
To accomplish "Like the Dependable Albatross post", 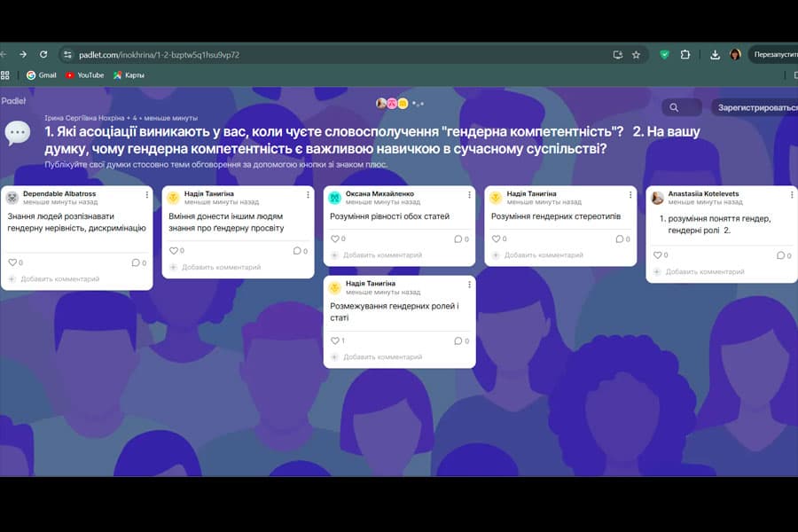I will point(12,262).
